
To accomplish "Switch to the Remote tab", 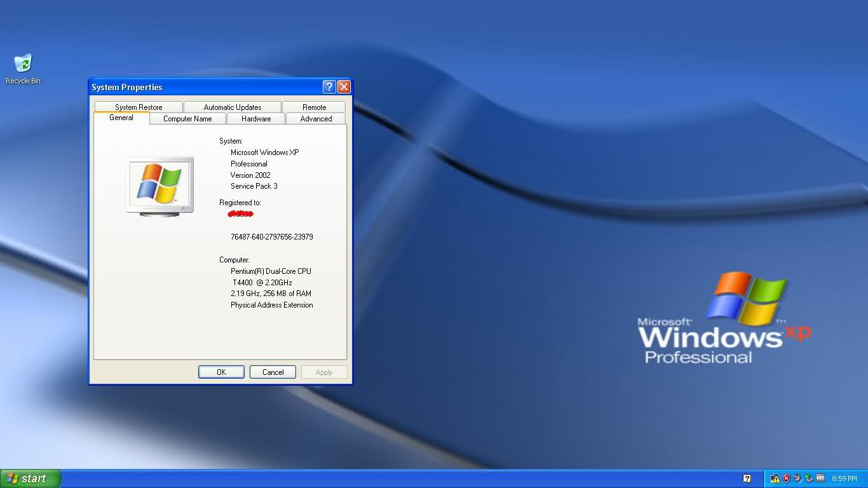I will pos(314,107).
